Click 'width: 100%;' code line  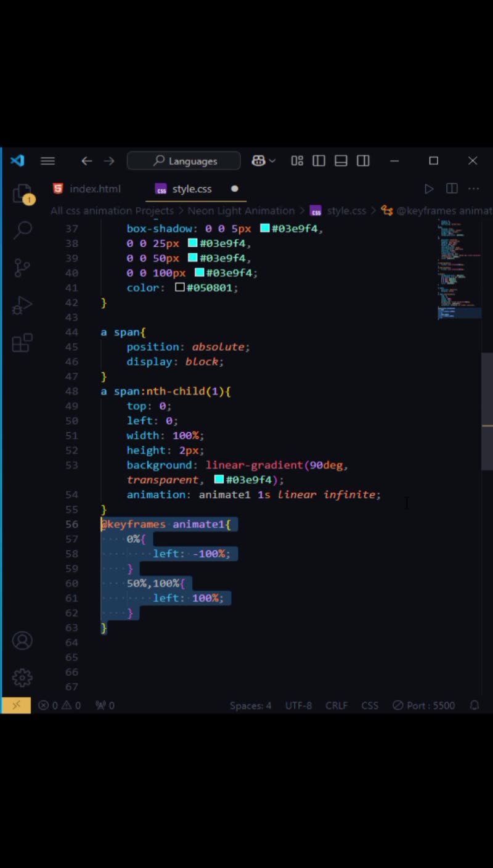pyautogui.click(x=165, y=435)
